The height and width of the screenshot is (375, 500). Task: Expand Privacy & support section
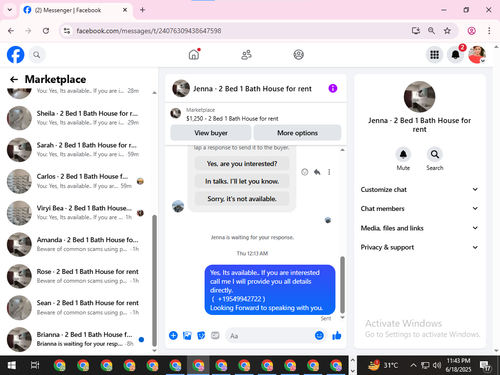click(x=419, y=247)
